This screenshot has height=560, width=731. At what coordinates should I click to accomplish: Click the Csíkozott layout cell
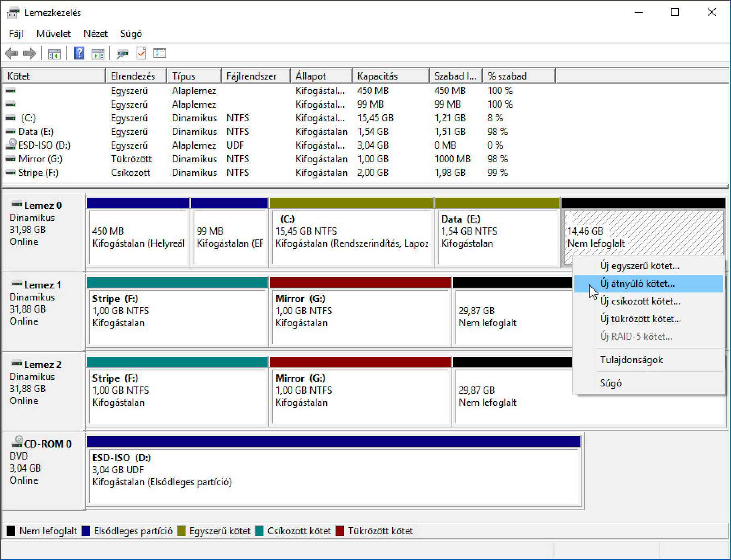coord(131,173)
